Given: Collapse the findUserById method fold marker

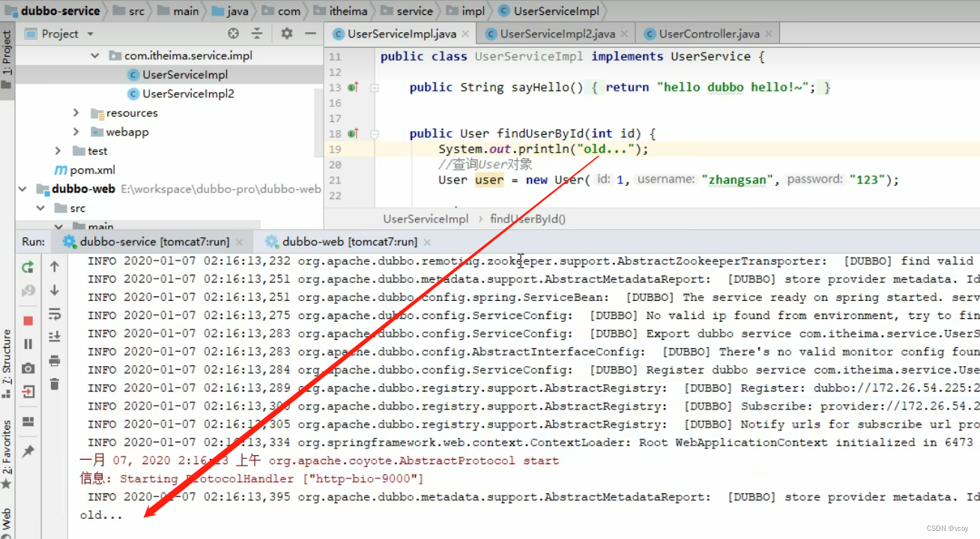Looking at the screenshot, I should tap(375, 134).
